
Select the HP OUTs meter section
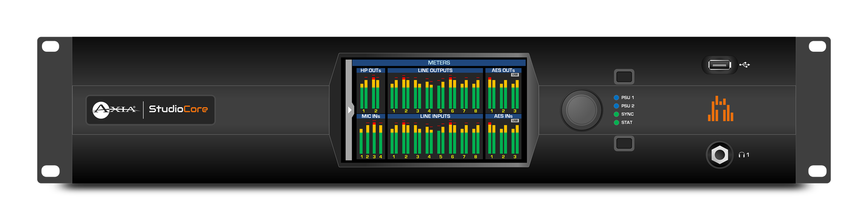pos(370,71)
